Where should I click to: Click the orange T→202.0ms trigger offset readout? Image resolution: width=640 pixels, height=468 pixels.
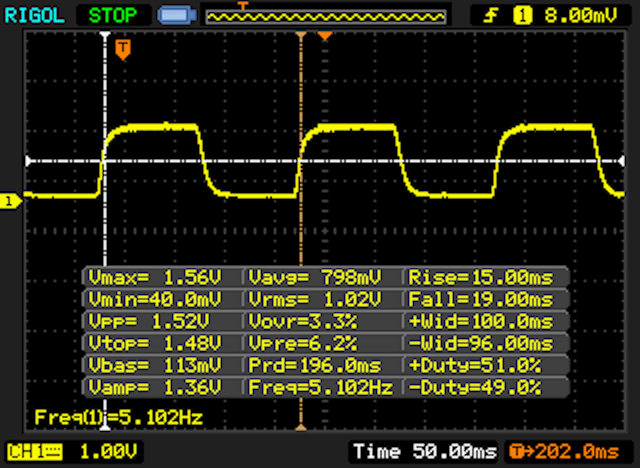[x=564, y=452]
